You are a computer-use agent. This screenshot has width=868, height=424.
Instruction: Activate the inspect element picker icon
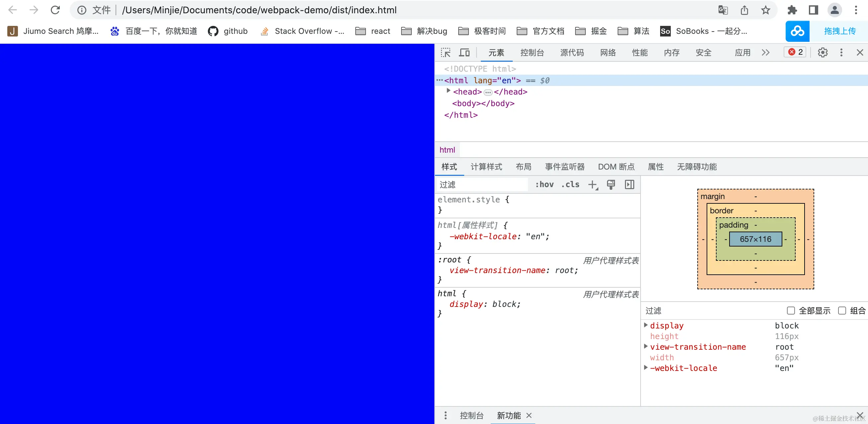(446, 52)
